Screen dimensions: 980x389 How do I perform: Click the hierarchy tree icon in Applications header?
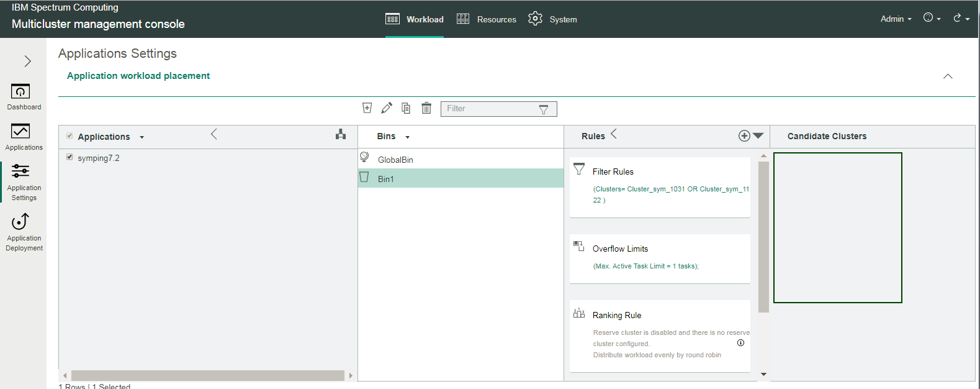(x=341, y=134)
